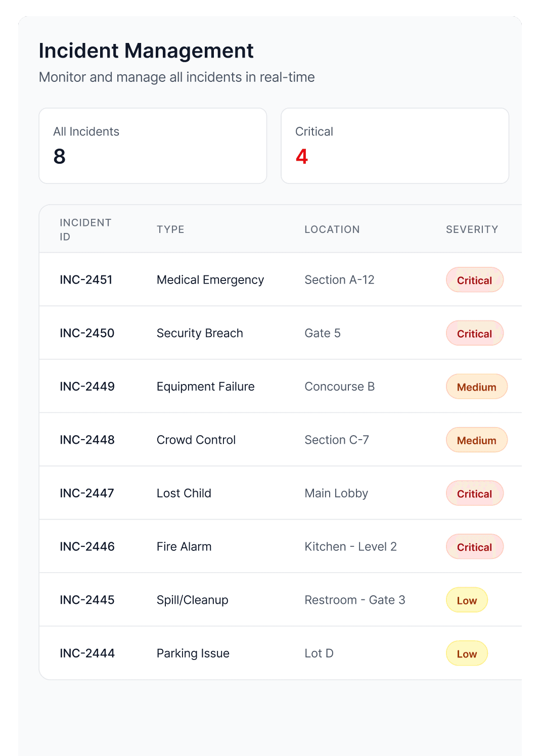Click the Critical badge on INC-2450

tap(474, 333)
